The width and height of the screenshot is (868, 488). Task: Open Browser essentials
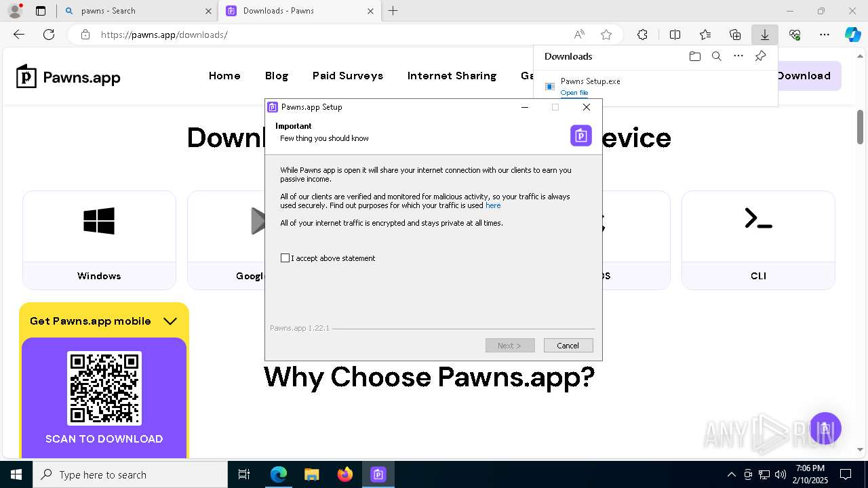(x=795, y=35)
